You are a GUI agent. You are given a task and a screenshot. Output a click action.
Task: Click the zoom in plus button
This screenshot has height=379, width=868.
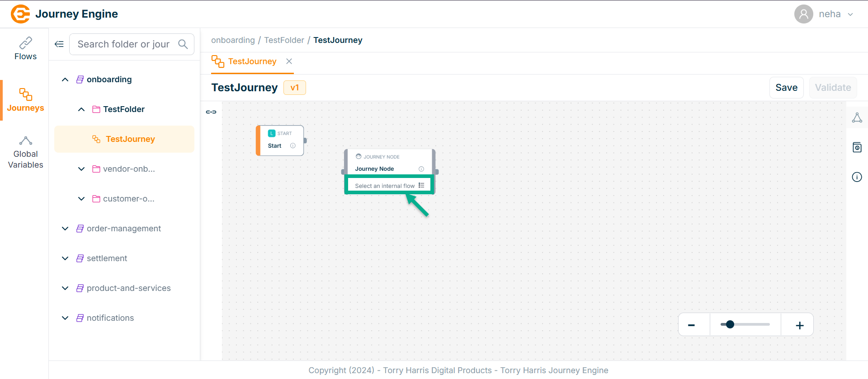point(799,325)
